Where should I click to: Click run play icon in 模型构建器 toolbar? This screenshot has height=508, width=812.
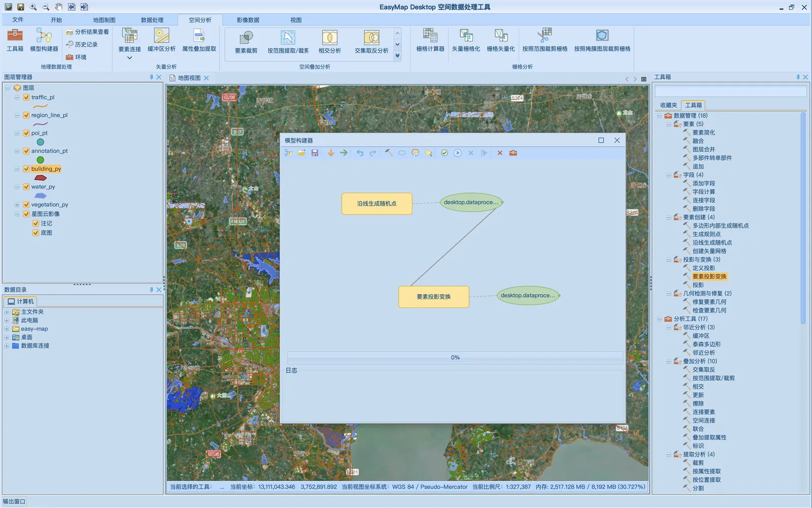click(x=458, y=153)
